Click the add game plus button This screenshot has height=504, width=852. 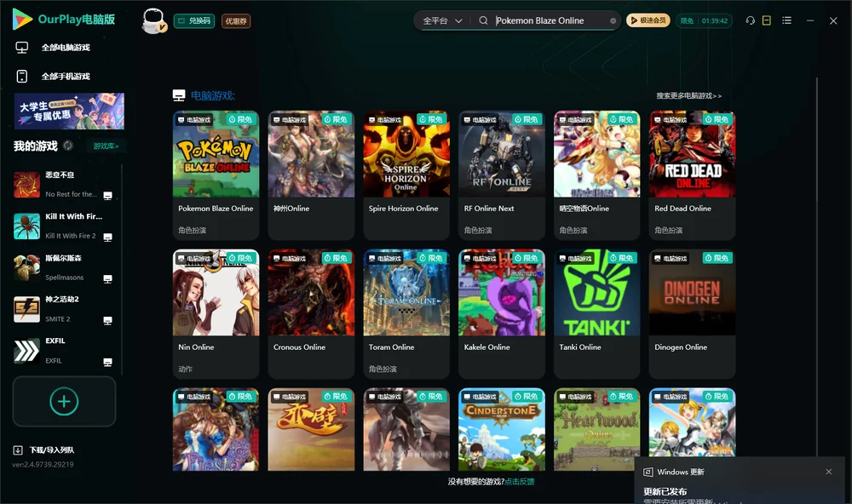(64, 401)
